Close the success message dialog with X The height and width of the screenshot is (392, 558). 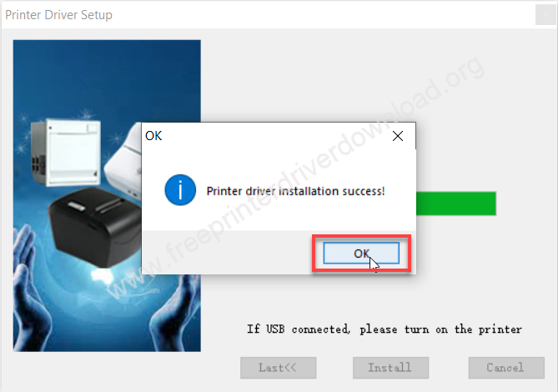coord(398,136)
